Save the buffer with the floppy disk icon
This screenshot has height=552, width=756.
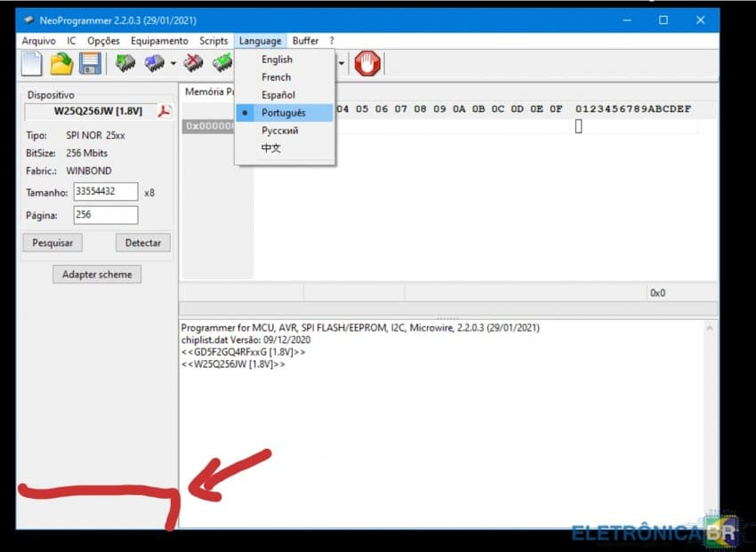pyautogui.click(x=90, y=64)
